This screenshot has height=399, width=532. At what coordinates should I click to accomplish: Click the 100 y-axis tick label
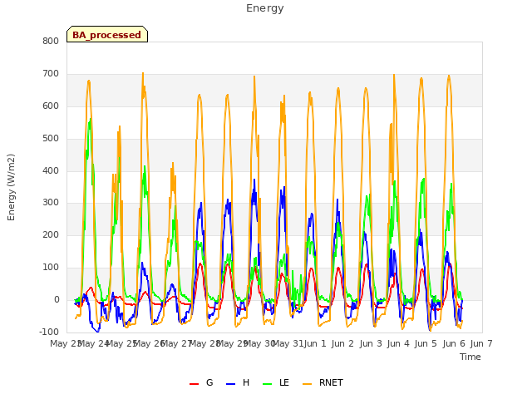(x=51, y=268)
